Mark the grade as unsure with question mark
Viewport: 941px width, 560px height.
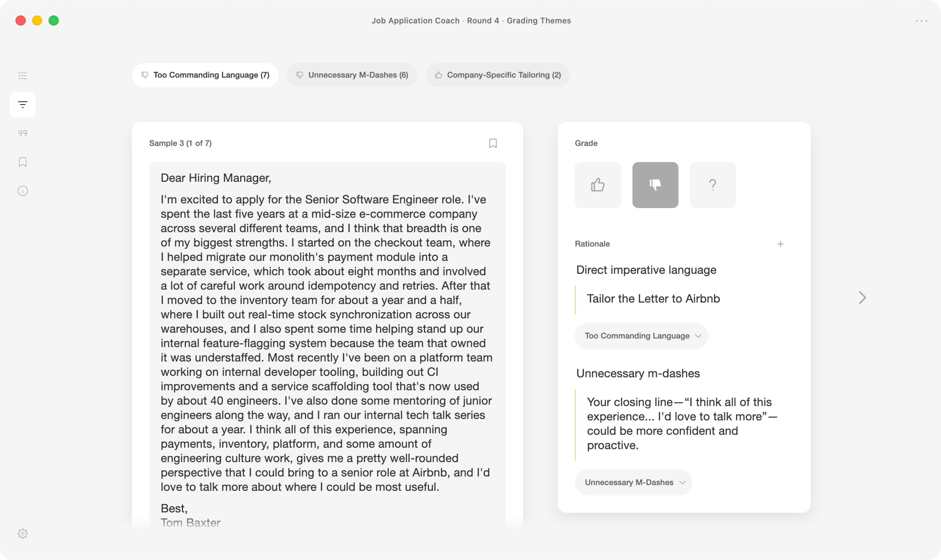pos(713,185)
